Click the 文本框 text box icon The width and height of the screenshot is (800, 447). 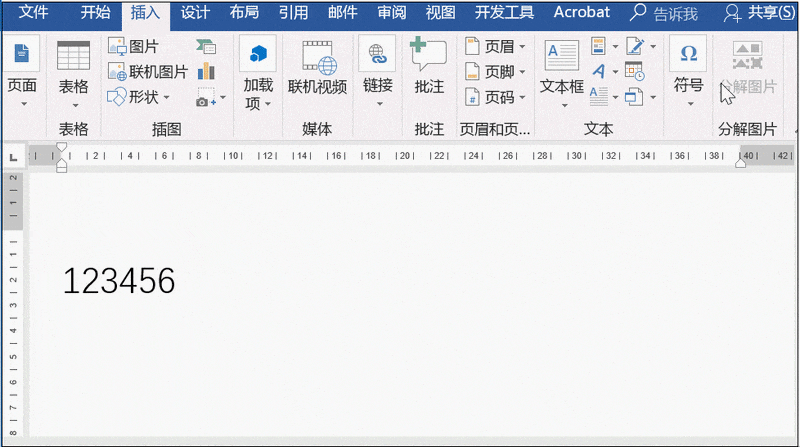coord(562,55)
